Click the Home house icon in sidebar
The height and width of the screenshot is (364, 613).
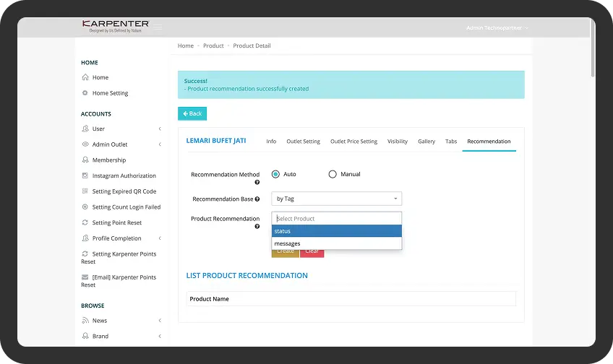85,77
